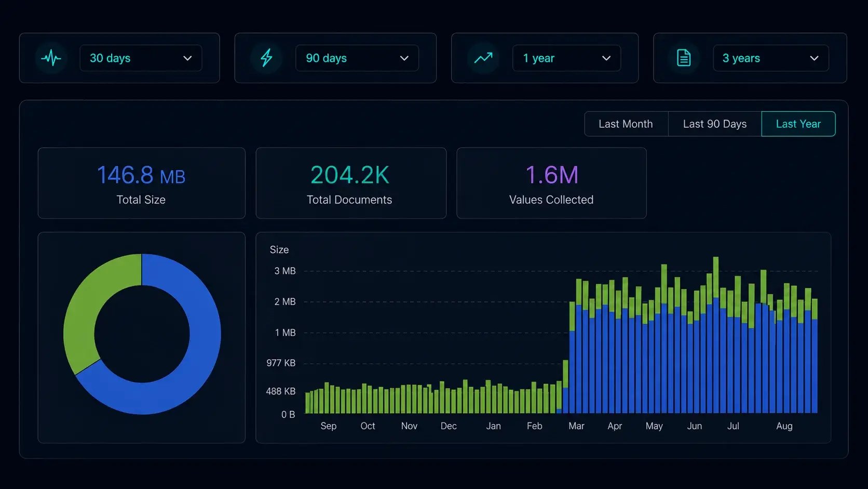Click the tallest bar in the Size chart
The image size is (868, 489).
(716, 335)
